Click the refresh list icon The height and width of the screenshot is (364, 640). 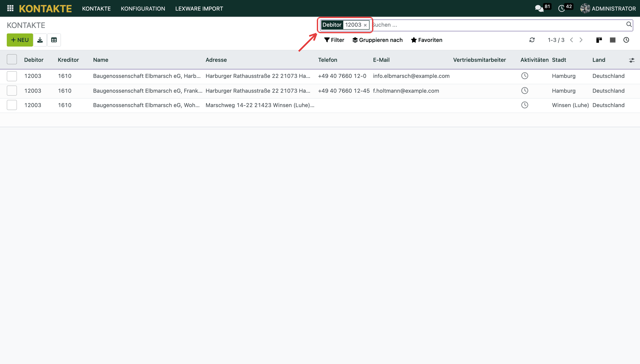tap(532, 40)
